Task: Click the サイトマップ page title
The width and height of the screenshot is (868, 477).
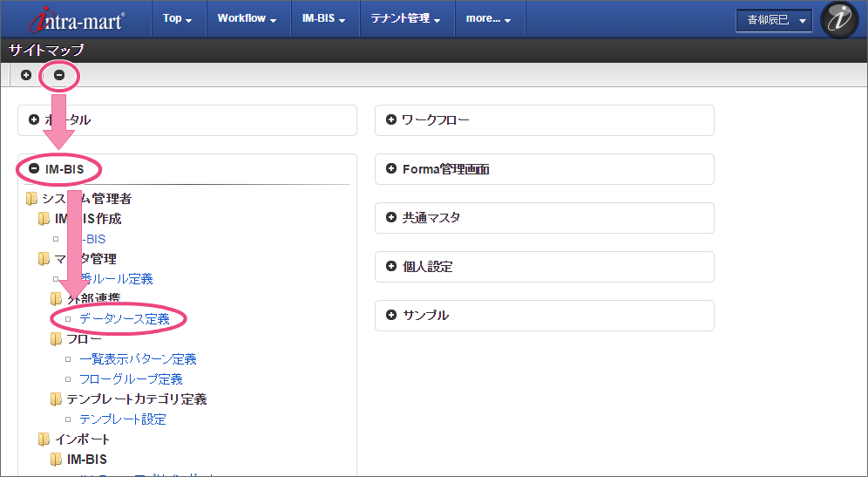Action: pos(46,50)
